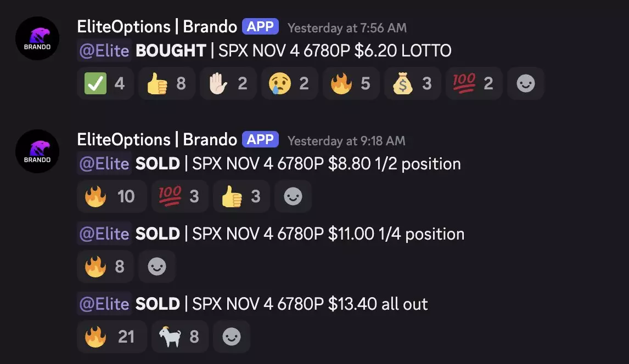
Task: Click the 100 reaction with 3 votes
Action: 179,196
